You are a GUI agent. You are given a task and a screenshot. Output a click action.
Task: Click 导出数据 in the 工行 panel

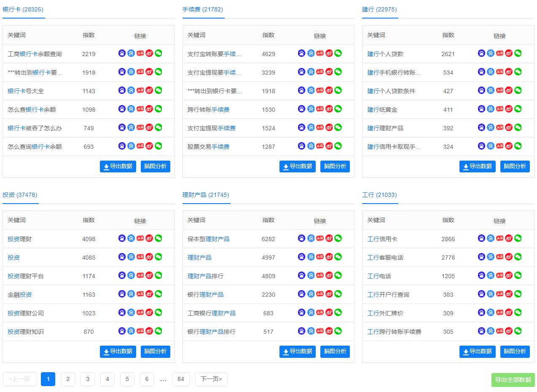(478, 352)
